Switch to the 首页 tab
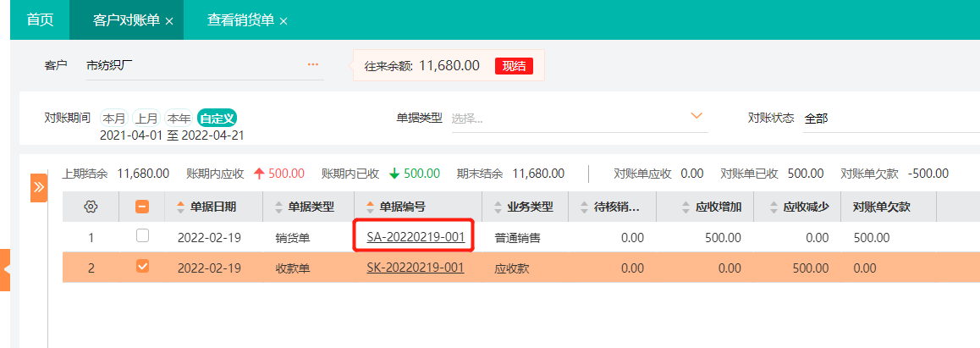 (x=40, y=20)
